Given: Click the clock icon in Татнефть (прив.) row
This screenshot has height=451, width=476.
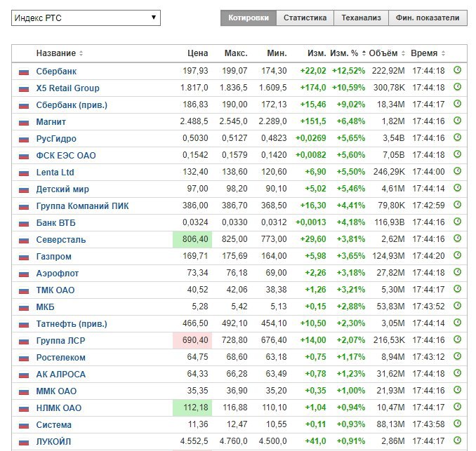Looking at the screenshot, I should point(457,323).
